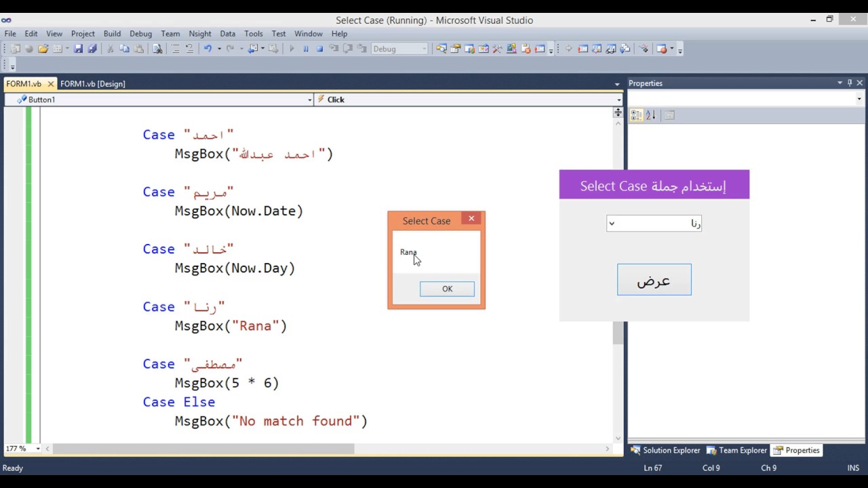868x488 pixels.
Task: Open the Breakpoints window icon
Action: click(x=662, y=49)
